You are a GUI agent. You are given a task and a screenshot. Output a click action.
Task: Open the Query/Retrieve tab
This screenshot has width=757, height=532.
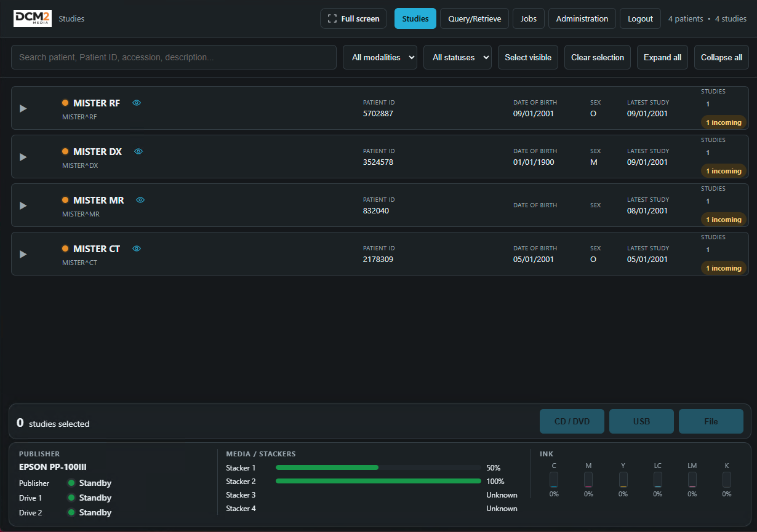475,18
